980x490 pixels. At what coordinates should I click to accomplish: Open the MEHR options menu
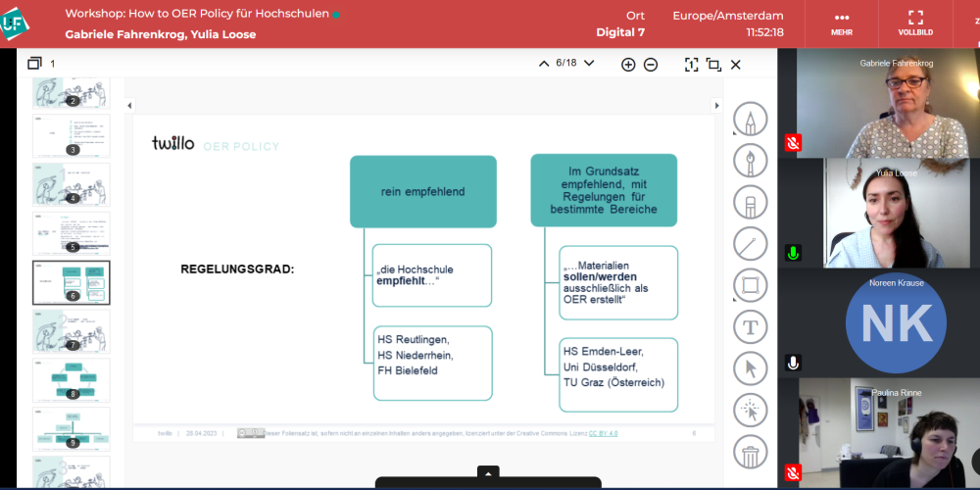[x=841, y=24]
